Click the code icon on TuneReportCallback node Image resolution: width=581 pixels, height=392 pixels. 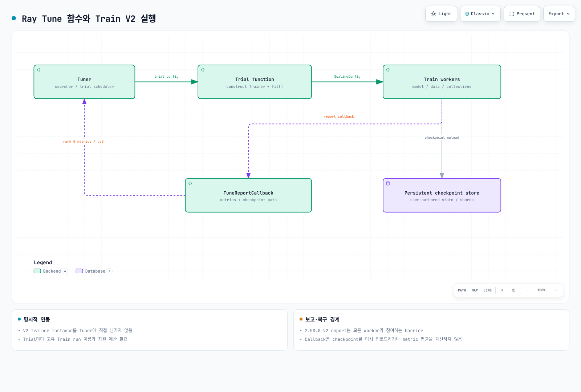[190, 183]
